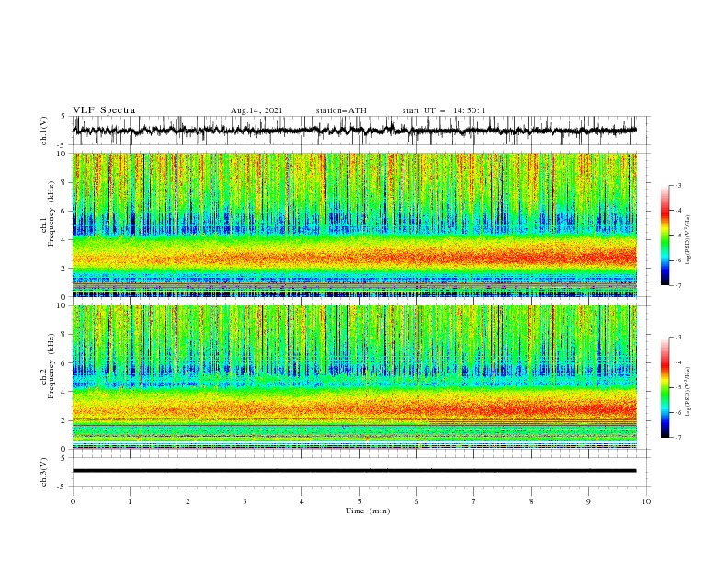Click the "7" minute tick label
The image size is (728, 563).
pyautogui.click(x=474, y=501)
